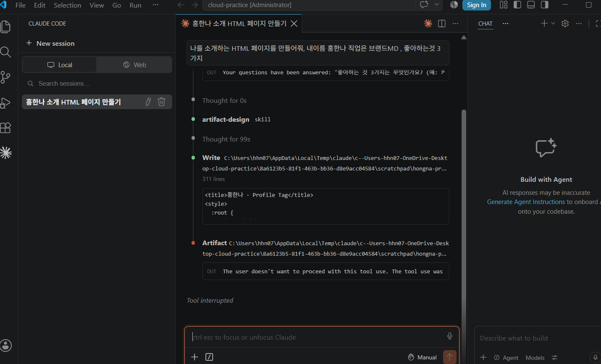Click the Sign In button
The width and height of the screenshot is (601, 364).
477,5
